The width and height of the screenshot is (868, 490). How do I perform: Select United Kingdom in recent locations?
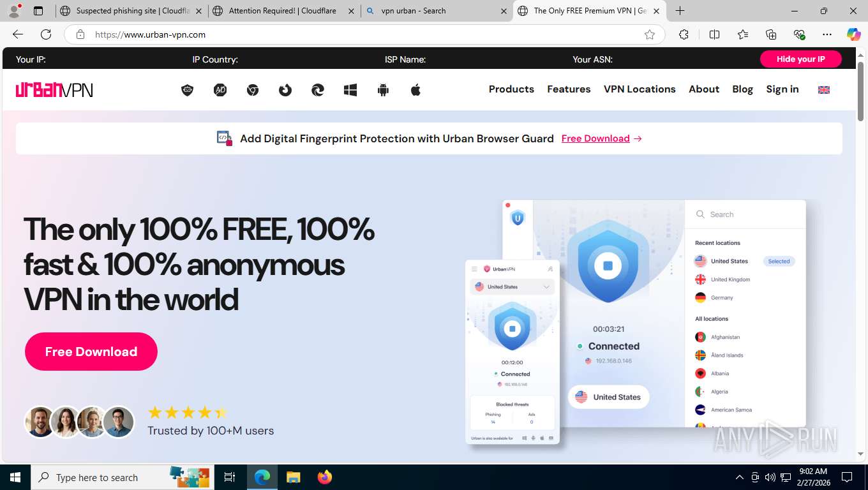pyautogui.click(x=731, y=279)
